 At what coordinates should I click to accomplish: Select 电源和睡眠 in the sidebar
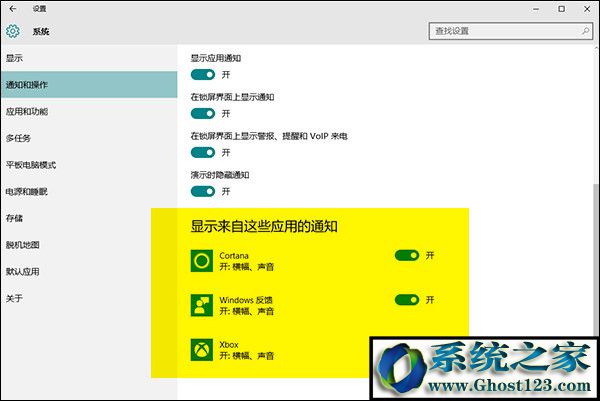(x=89, y=192)
